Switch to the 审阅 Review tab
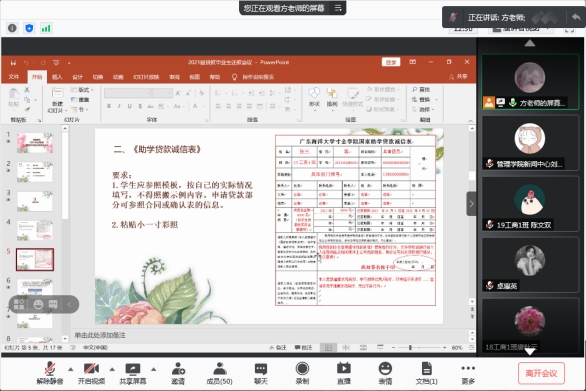 174,77
